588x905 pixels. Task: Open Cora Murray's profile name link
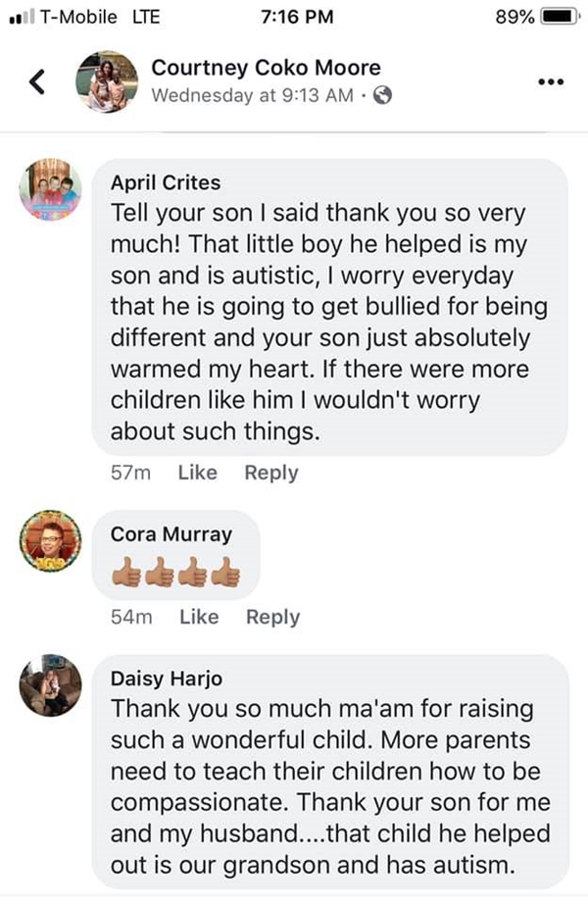[171, 534]
